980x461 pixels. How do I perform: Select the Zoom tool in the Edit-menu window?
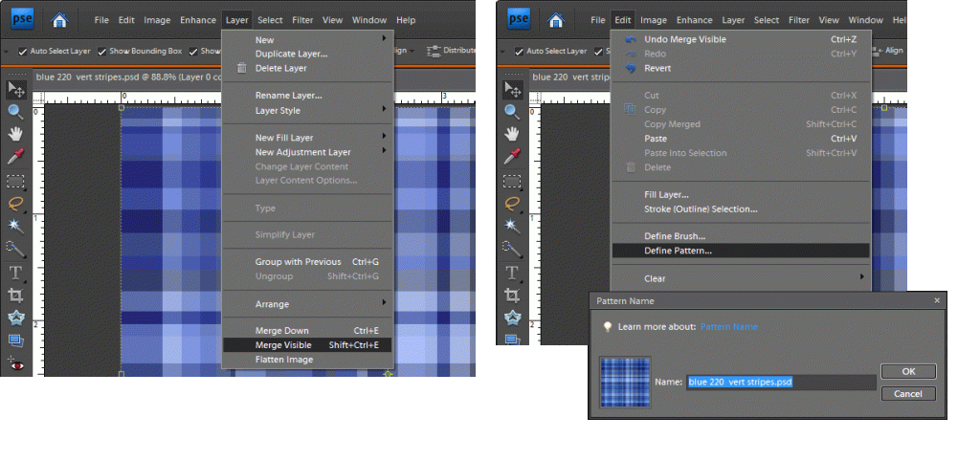513,113
